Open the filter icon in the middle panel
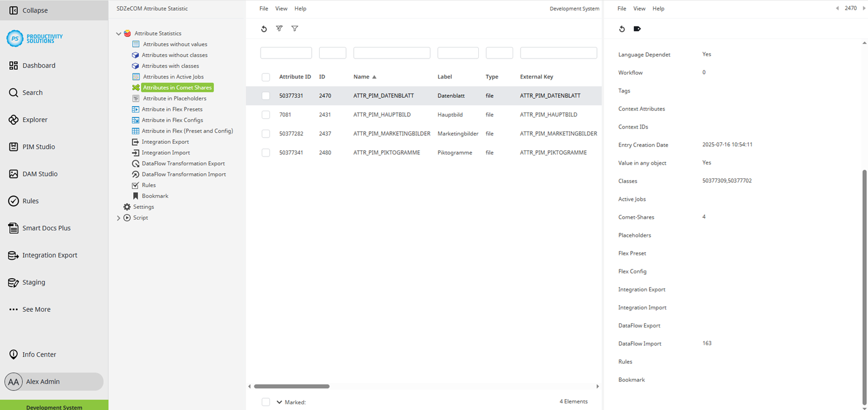The image size is (868, 410). (294, 28)
